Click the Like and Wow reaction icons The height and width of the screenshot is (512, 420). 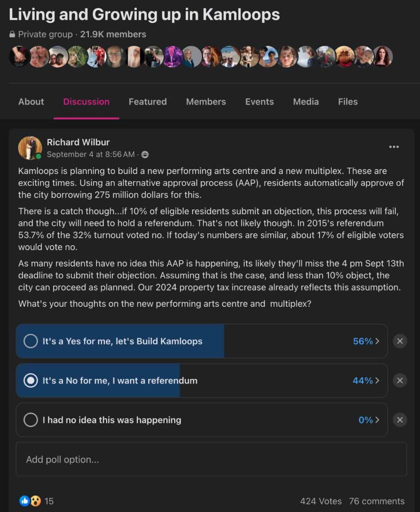30,501
